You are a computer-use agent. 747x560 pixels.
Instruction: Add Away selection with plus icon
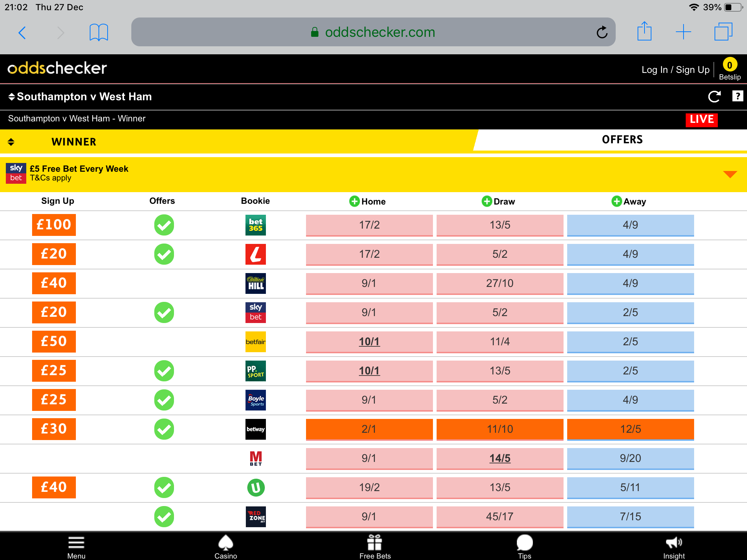click(616, 201)
